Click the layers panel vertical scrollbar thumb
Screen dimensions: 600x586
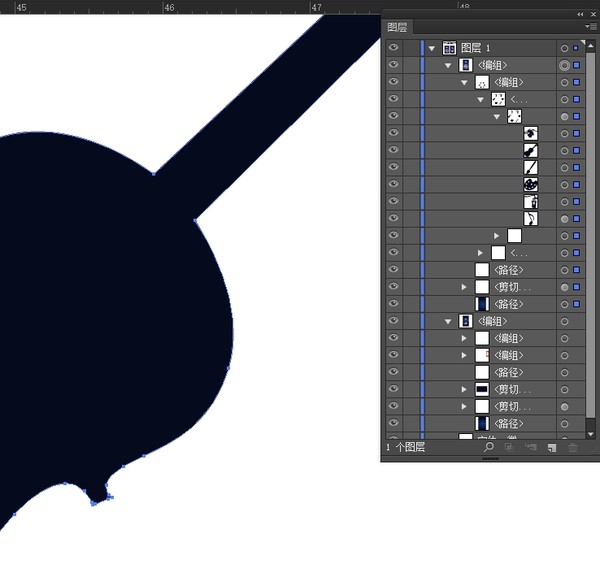pos(590,235)
